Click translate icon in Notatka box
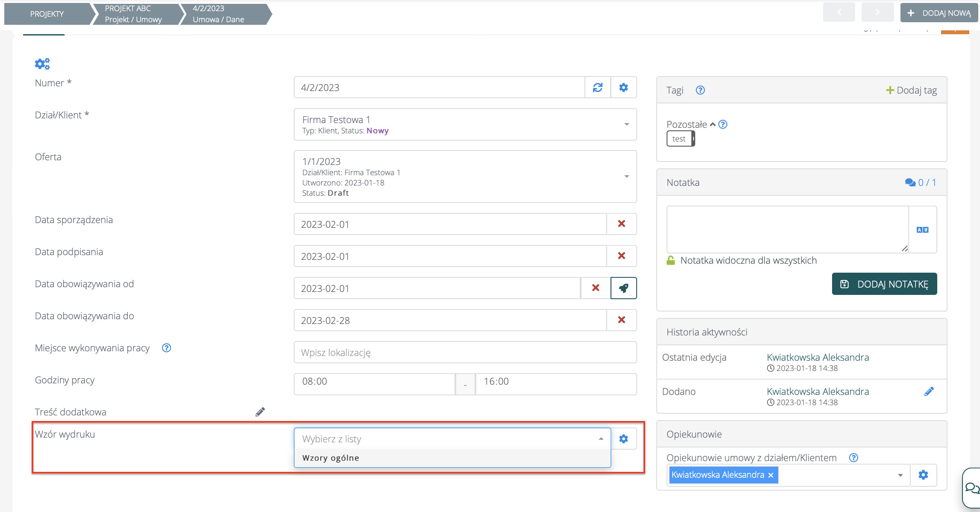The width and height of the screenshot is (980, 512). [x=922, y=230]
